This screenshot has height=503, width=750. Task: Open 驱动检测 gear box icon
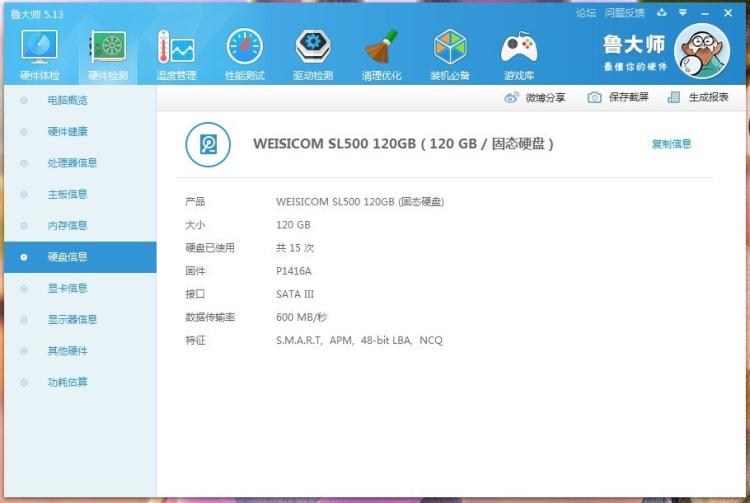click(x=313, y=46)
